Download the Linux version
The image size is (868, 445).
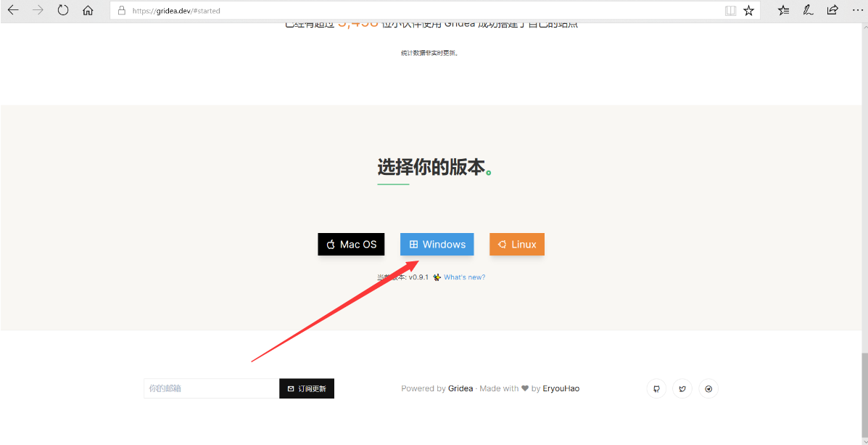click(516, 244)
